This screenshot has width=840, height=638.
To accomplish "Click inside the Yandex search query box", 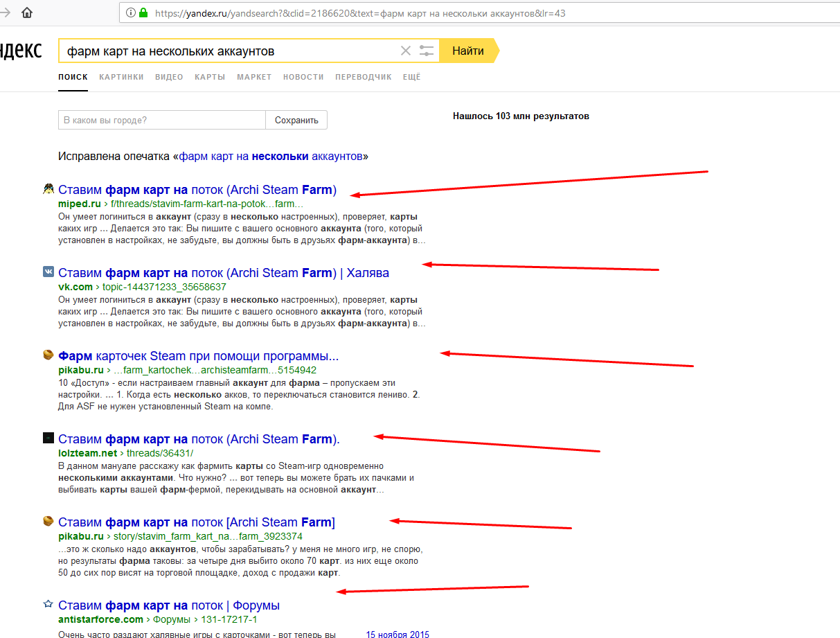I will point(229,51).
